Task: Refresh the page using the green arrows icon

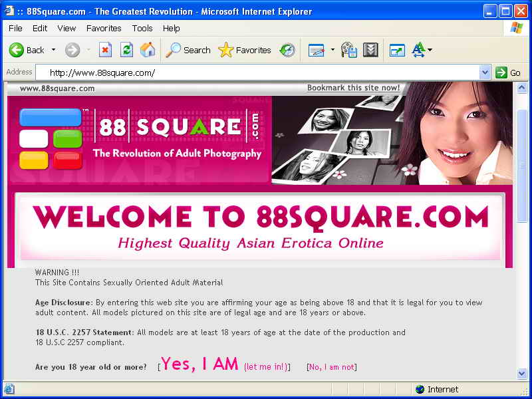Action: (x=126, y=51)
